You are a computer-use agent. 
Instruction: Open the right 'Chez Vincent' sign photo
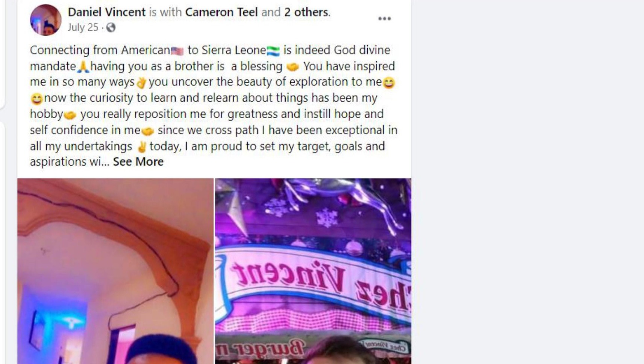(x=313, y=271)
